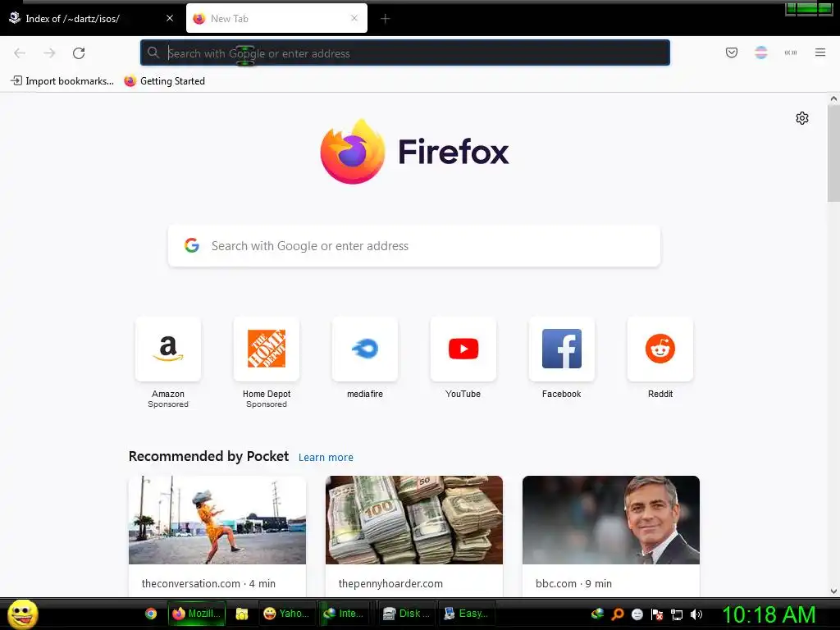Image resolution: width=840 pixels, height=630 pixels.
Task: Open the speaker volume tray icon
Action: pos(696,614)
